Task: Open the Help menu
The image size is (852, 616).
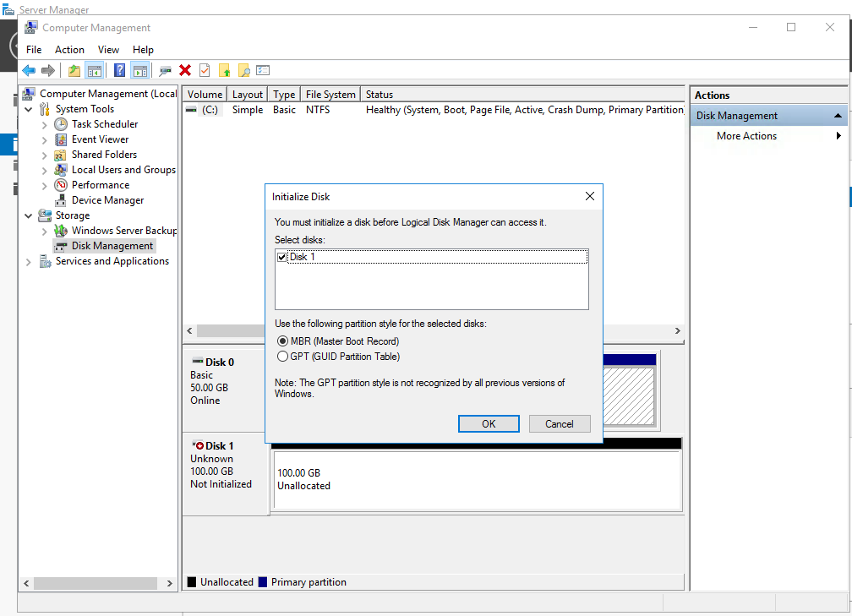Action: [143, 49]
